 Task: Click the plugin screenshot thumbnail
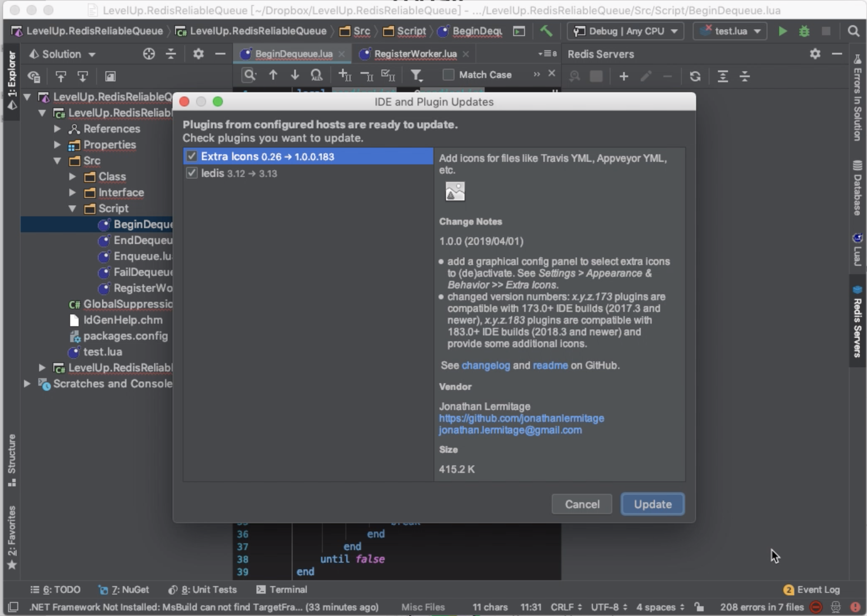pyautogui.click(x=455, y=191)
